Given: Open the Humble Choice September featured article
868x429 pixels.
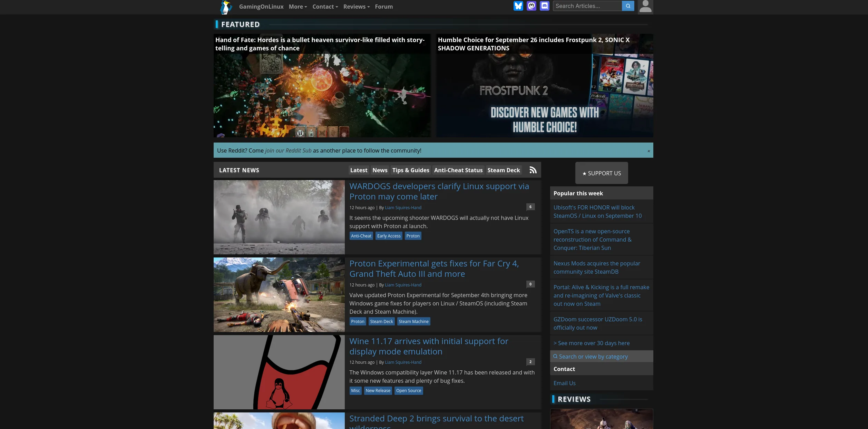Looking at the screenshot, I should point(544,85).
